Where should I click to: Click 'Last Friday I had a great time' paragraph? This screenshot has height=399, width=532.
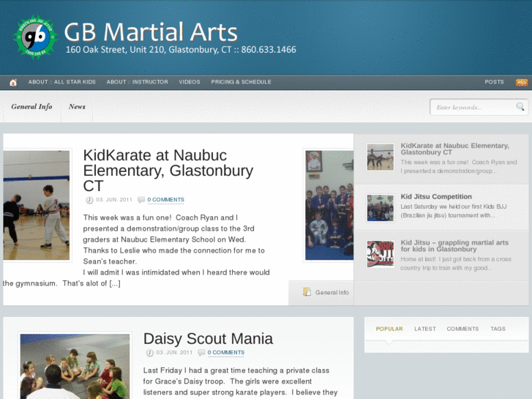point(240,381)
